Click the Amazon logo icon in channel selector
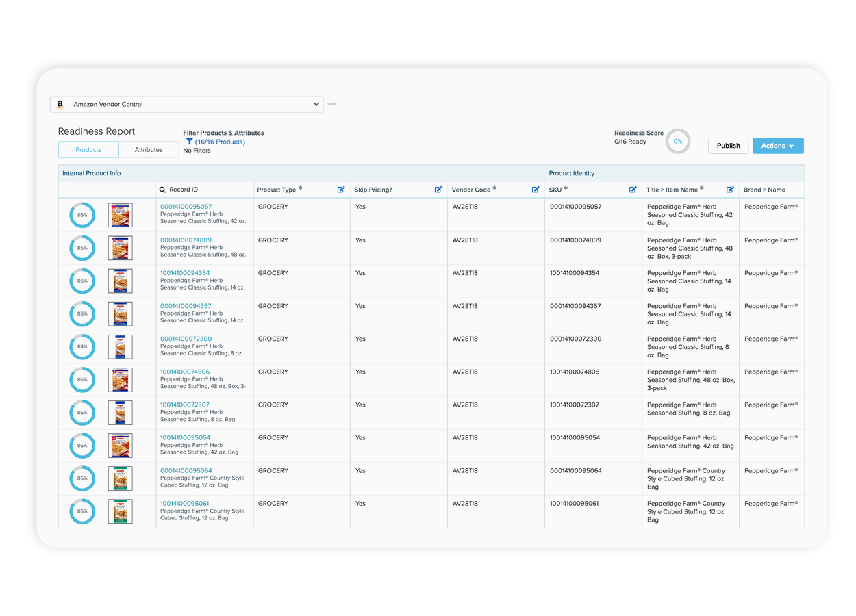This screenshot has height=616, width=856. (60, 105)
